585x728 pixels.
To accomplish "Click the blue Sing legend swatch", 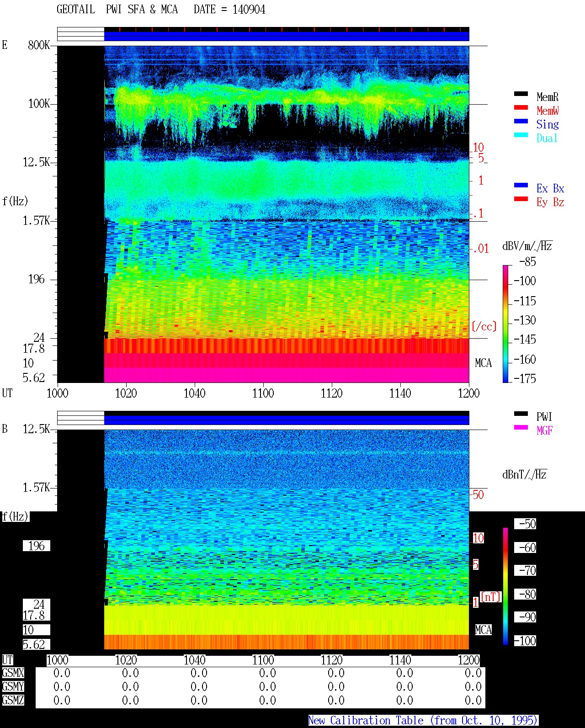I will [x=521, y=121].
